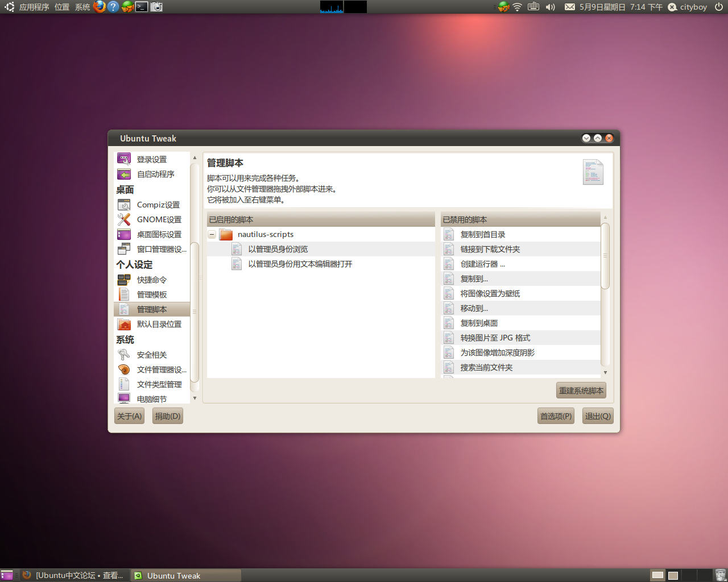728x582 pixels.
Task: Launch Firefox from the top panel
Action: (x=100, y=7)
